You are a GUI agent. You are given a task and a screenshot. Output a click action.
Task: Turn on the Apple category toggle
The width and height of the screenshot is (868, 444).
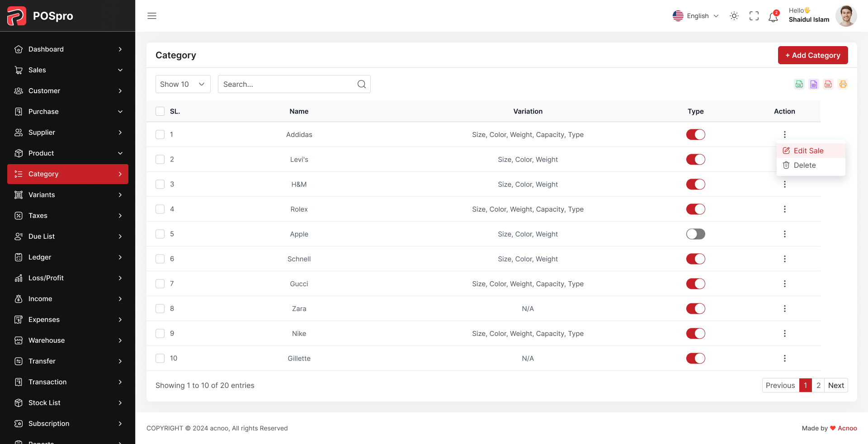coord(695,234)
